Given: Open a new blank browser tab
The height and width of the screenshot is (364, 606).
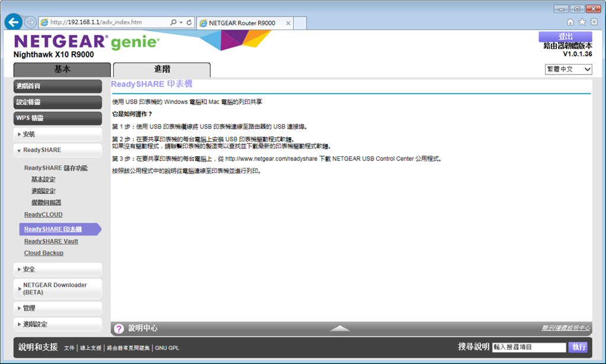Looking at the screenshot, I should click(x=300, y=23).
